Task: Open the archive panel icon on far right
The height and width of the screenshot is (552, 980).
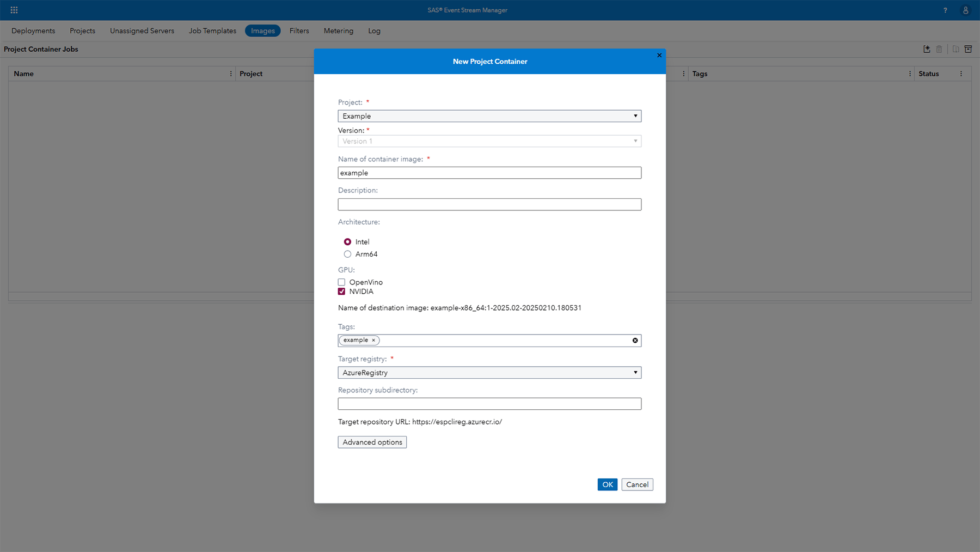Action: click(968, 49)
